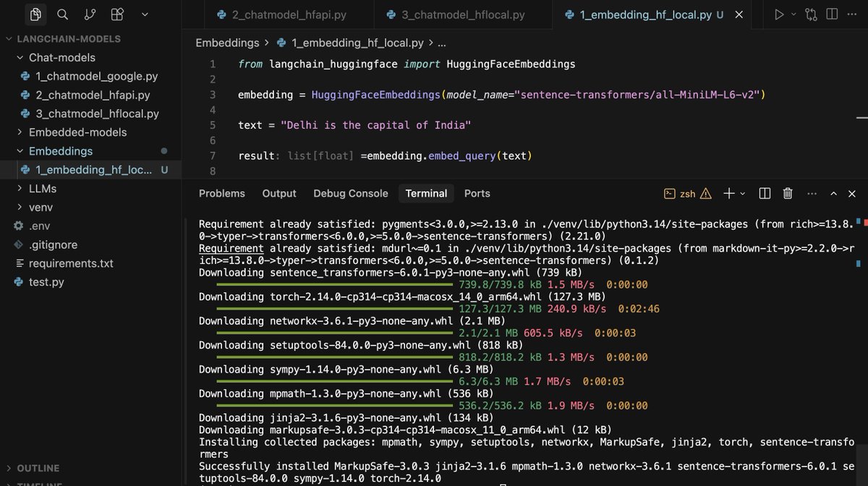This screenshot has width=868, height=486.
Task: Run the Python file with play icon
Action: tap(779, 14)
